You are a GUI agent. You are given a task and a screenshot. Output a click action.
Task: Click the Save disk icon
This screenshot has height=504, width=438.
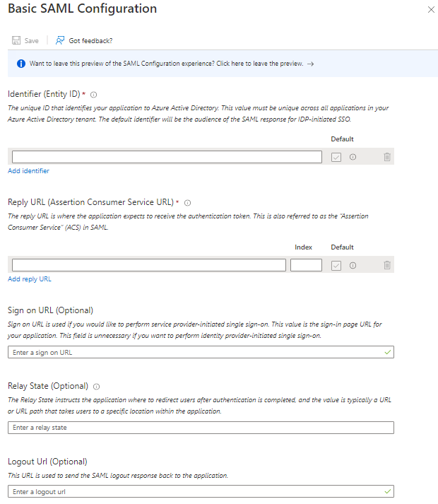pos(16,40)
